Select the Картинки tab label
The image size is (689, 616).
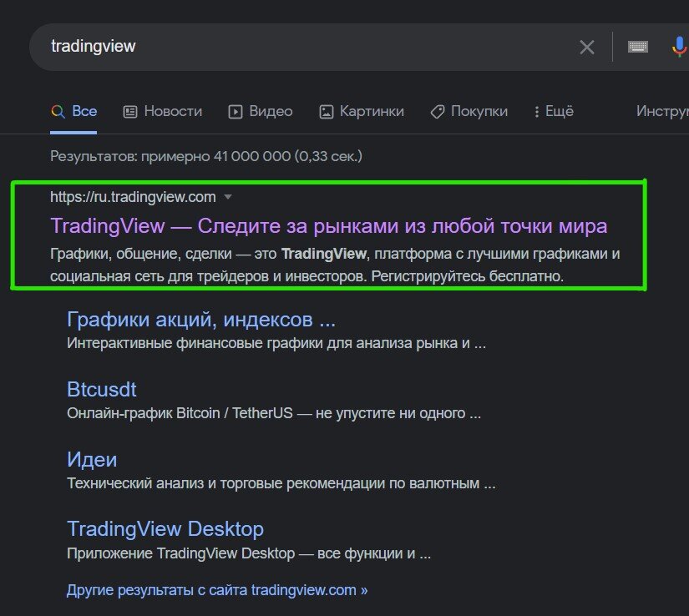(372, 110)
